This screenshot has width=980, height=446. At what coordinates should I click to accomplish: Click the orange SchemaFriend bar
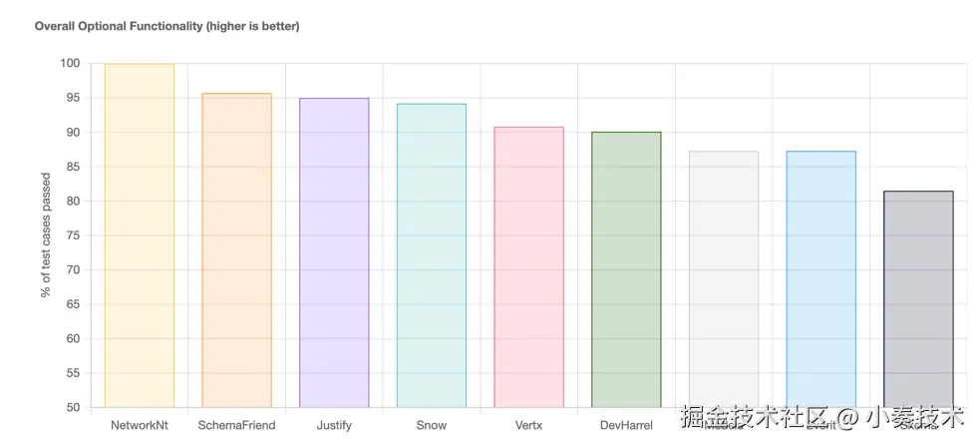(x=236, y=250)
